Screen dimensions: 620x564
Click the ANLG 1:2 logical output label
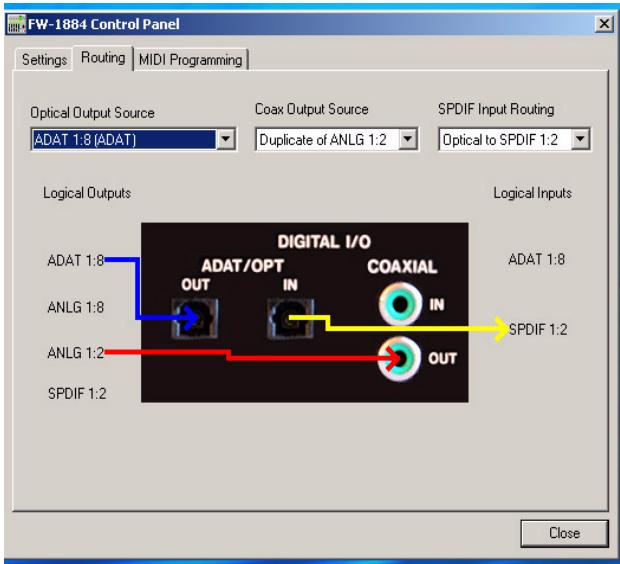[76, 353]
